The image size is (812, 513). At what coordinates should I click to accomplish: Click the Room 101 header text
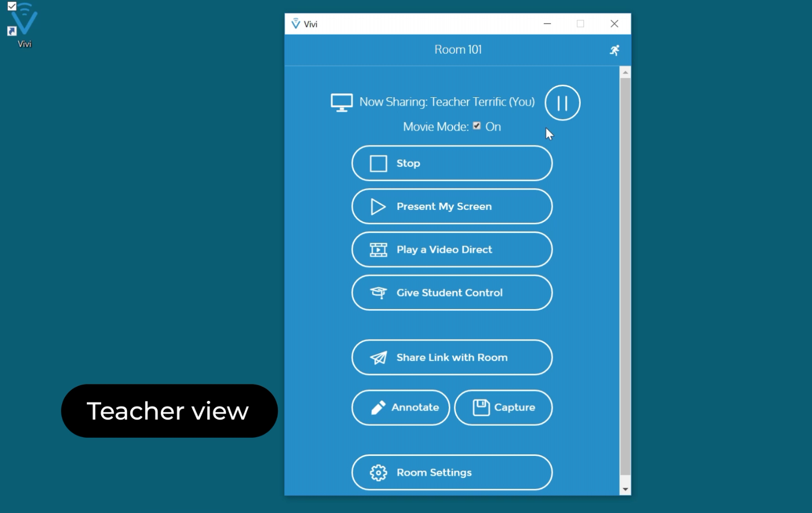coord(458,49)
